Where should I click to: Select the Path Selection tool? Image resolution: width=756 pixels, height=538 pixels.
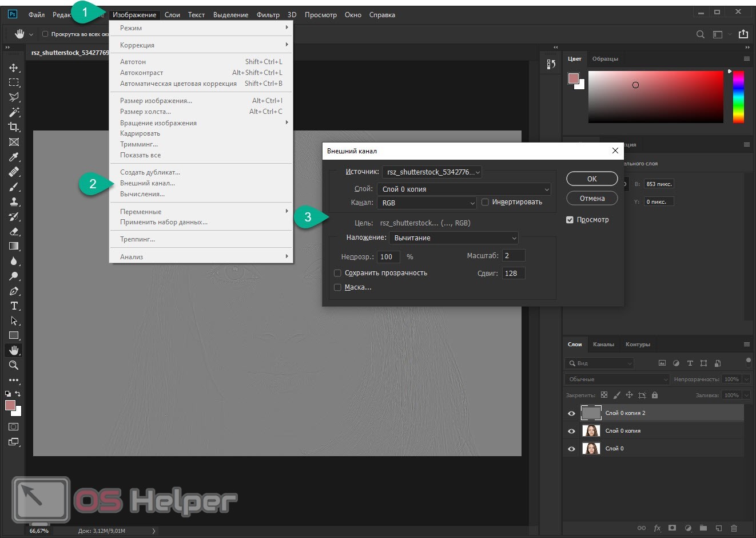click(x=14, y=321)
